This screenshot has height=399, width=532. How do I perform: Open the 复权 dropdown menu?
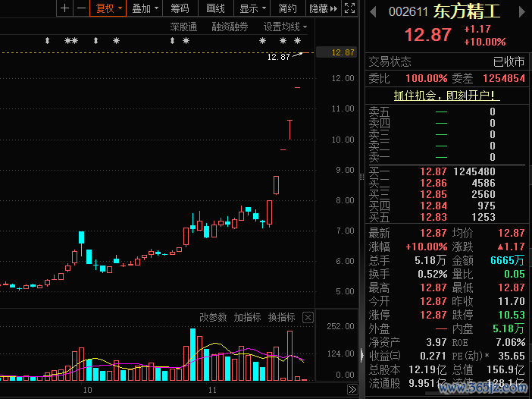coord(108,8)
